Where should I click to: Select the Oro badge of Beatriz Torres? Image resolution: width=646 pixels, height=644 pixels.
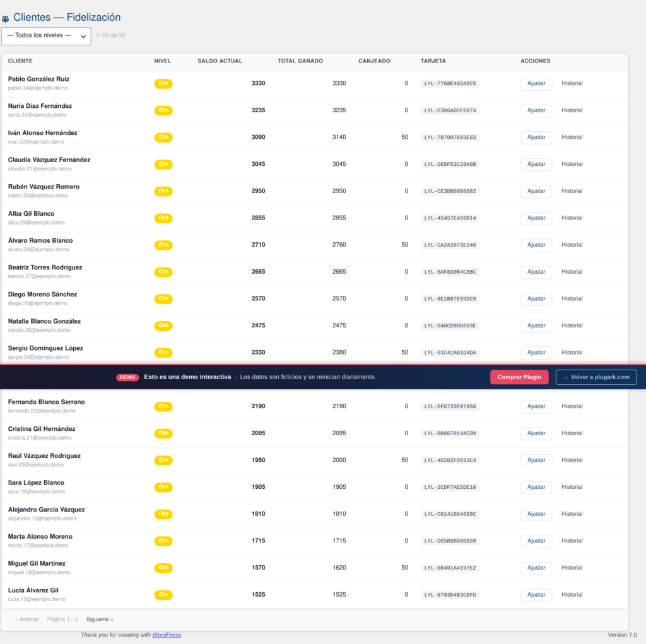[x=163, y=271]
